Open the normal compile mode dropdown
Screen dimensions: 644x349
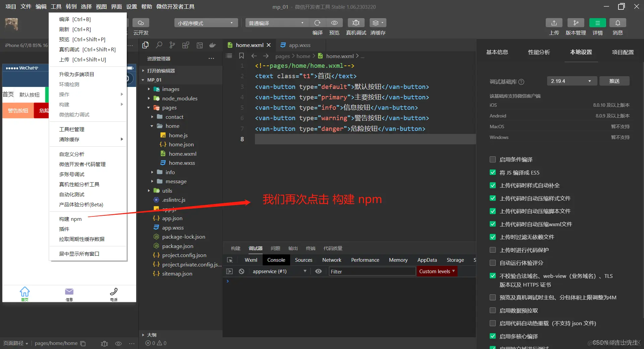click(x=276, y=23)
